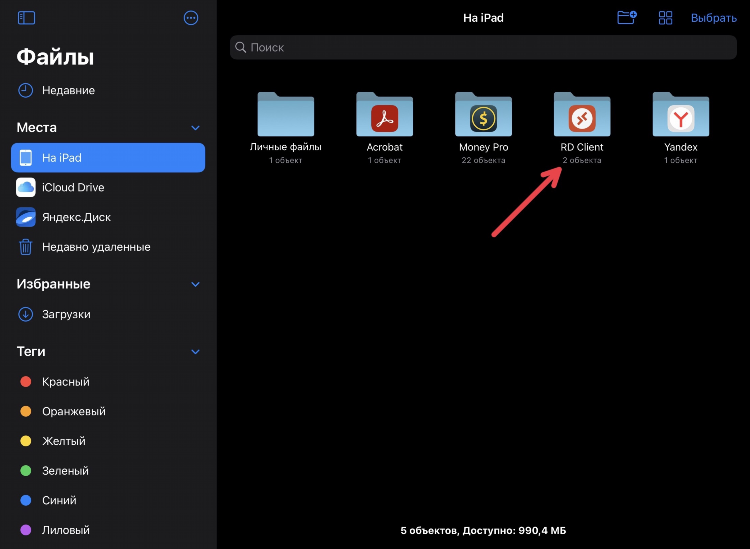Toggle the sidebar panel icon
Screen dimensions: 750x549
tap(26, 18)
